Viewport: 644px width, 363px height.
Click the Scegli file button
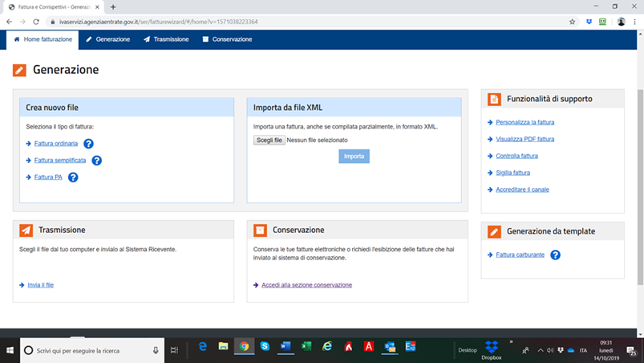coord(269,141)
